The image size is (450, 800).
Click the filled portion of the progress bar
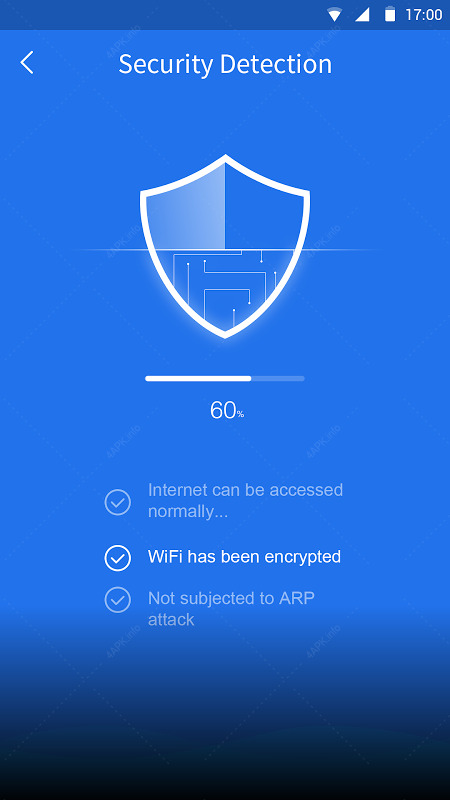click(198, 379)
